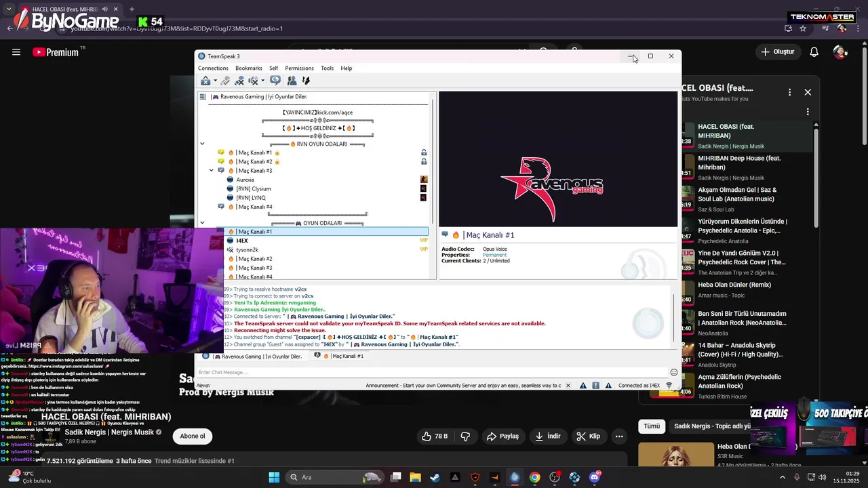Select the locked Maç Kanalı #1 RVN channel
Image resolution: width=868 pixels, height=488 pixels.
click(x=254, y=152)
